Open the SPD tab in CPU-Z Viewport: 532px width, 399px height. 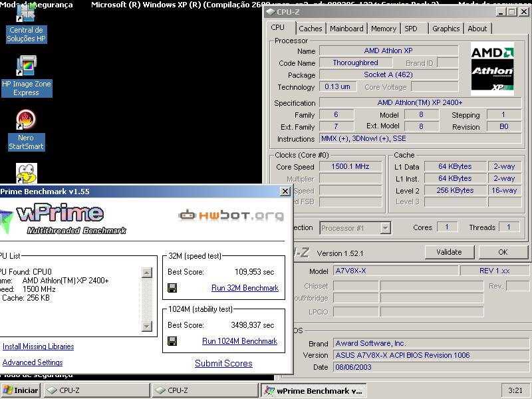[x=411, y=29]
